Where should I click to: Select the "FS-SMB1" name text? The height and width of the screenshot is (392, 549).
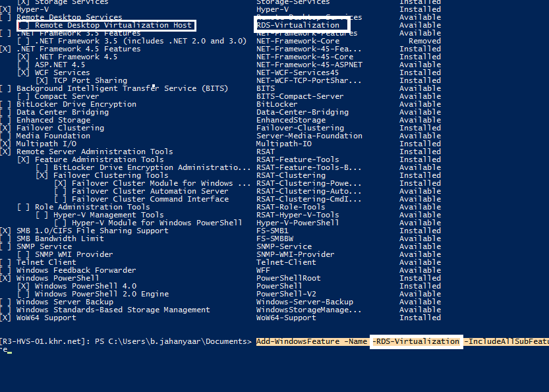pyautogui.click(x=272, y=231)
